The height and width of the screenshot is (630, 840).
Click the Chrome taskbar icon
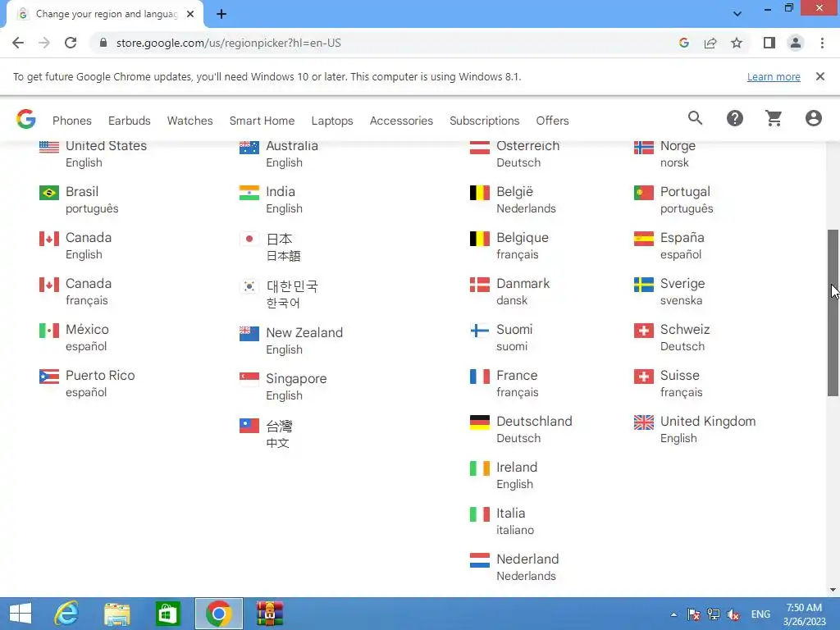(x=218, y=614)
